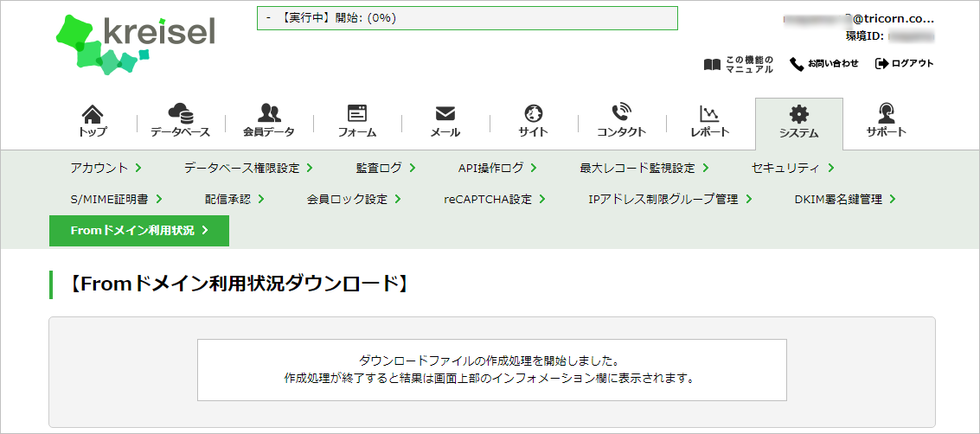Click the 環境ID label text
Viewport: 980px width, 434px height.
pos(865,36)
